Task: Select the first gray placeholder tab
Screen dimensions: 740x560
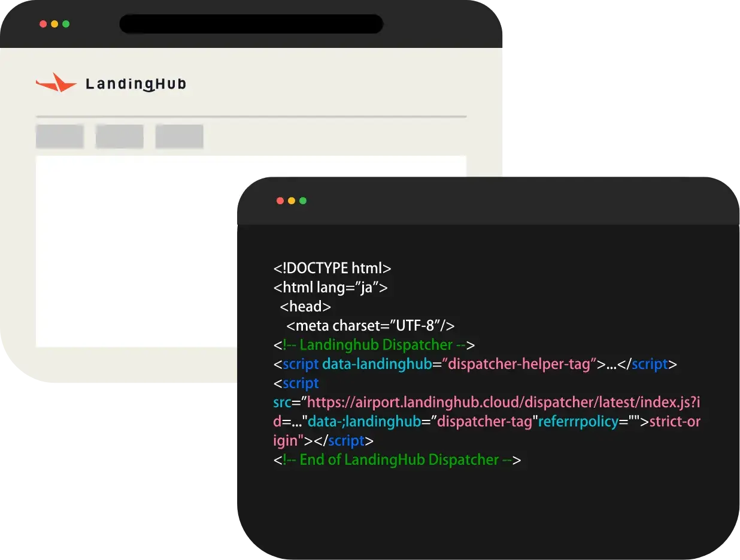Action: pos(60,137)
